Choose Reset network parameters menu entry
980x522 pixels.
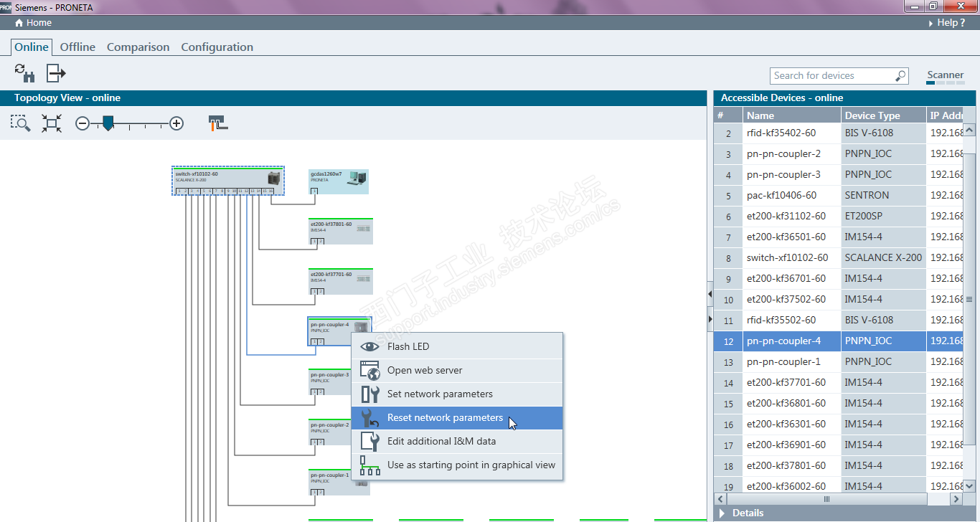457,417
